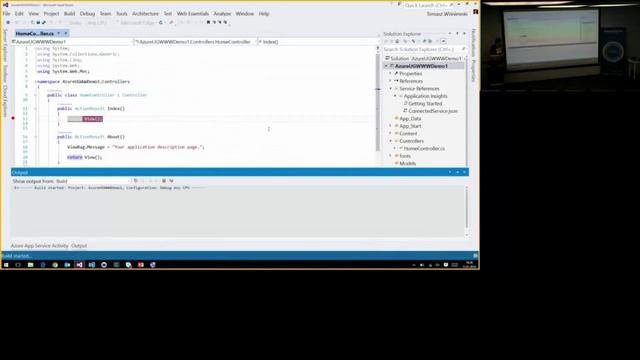This screenshot has height=360, width=640.
Task: Select the AzureUGWWWDemo1 project node
Action: 421,66
